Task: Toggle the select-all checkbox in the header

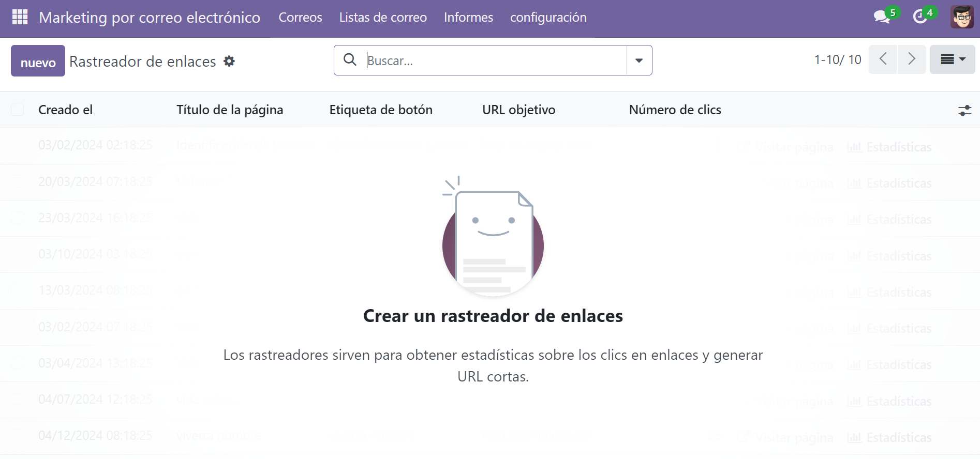Action: click(18, 110)
